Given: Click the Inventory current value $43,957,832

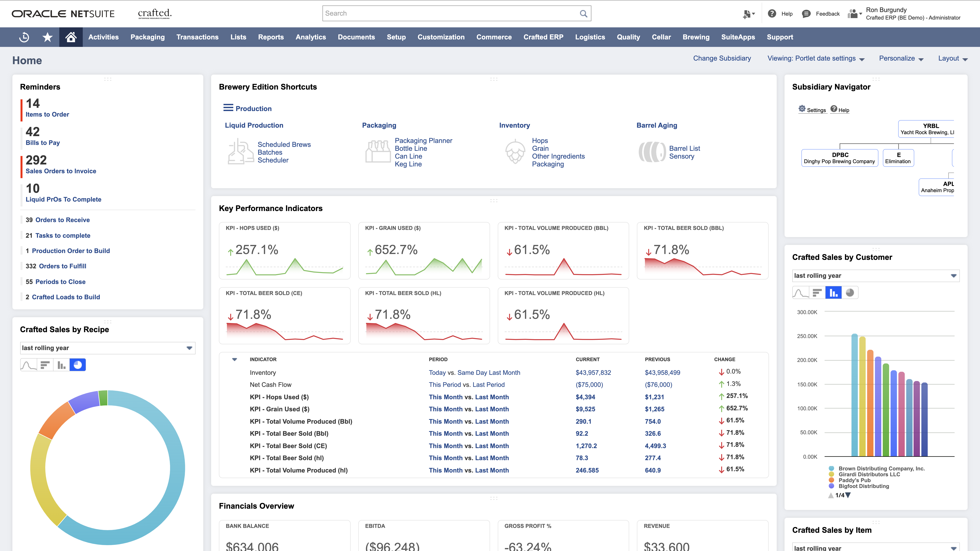Looking at the screenshot, I should tap(593, 373).
